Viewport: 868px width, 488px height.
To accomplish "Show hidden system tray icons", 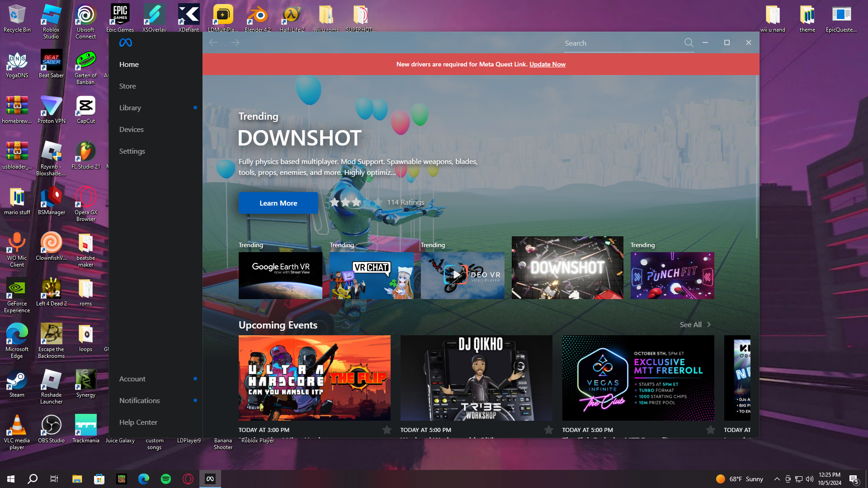I will 777,479.
